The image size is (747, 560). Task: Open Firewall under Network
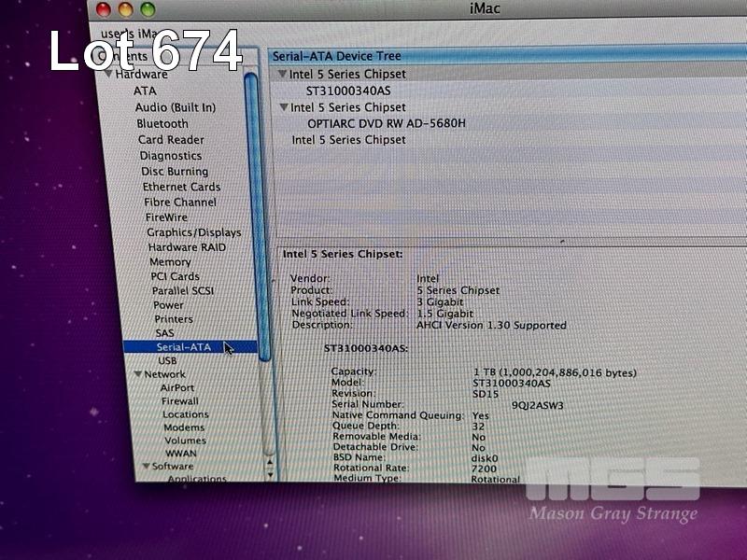(180, 400)
